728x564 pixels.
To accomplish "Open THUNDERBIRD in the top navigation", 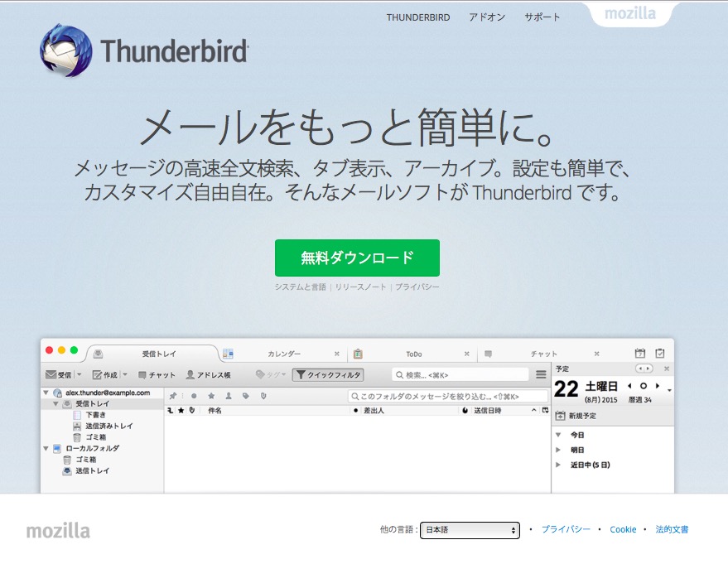I will point(418,17).
